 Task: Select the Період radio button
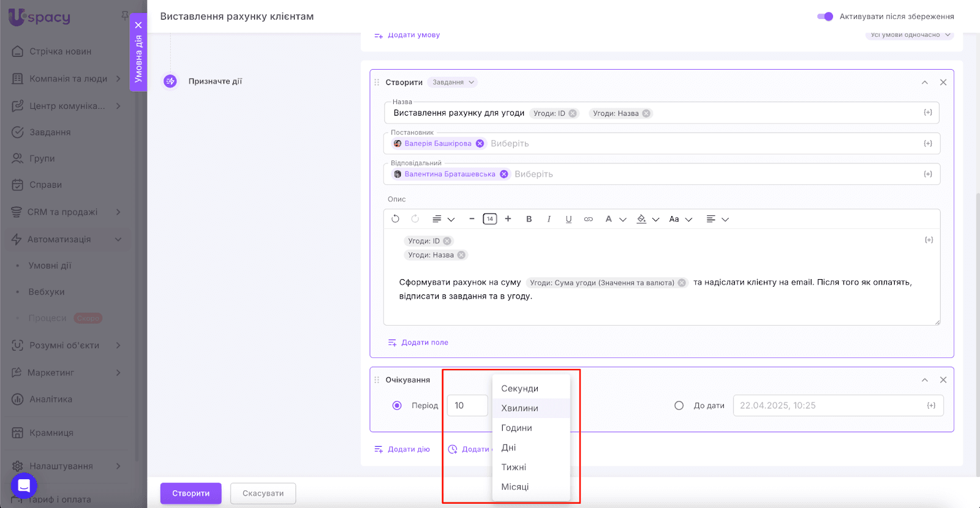click(x=397, y=406)
